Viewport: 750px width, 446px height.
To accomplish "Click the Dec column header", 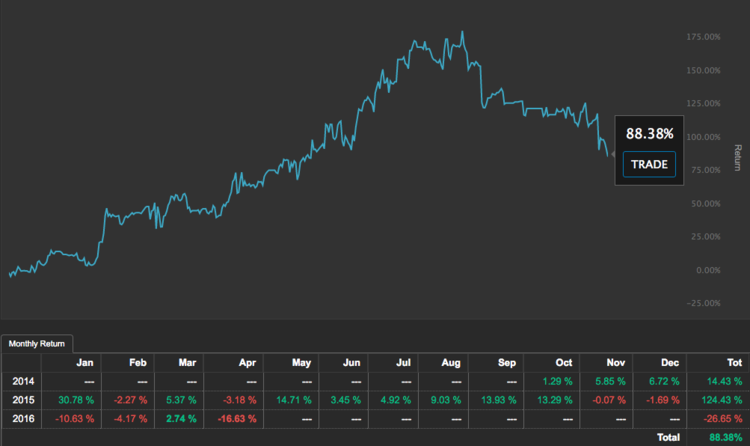I will pos(668,362).
